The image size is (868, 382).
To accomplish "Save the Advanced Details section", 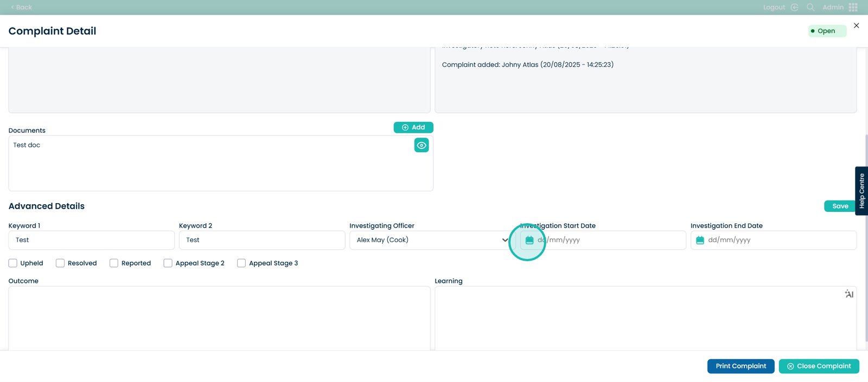I will click(x=840, y=206).
